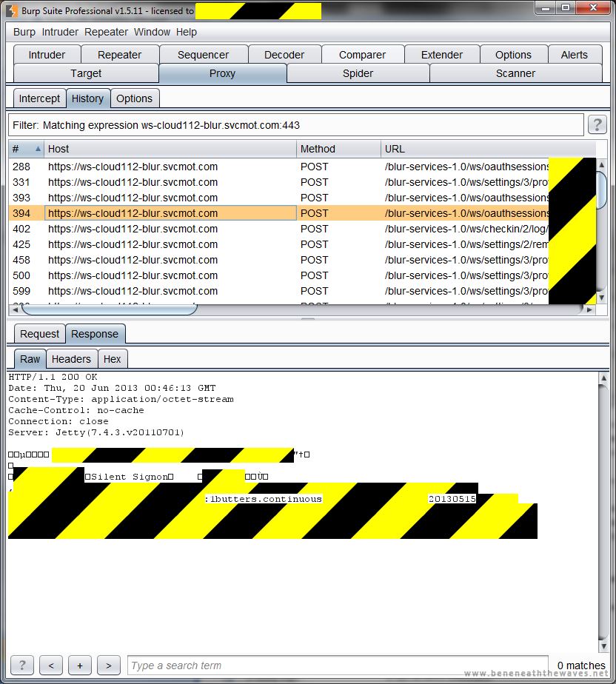
Task: Click the search help question mark button
Action: (x=21, y=665)
